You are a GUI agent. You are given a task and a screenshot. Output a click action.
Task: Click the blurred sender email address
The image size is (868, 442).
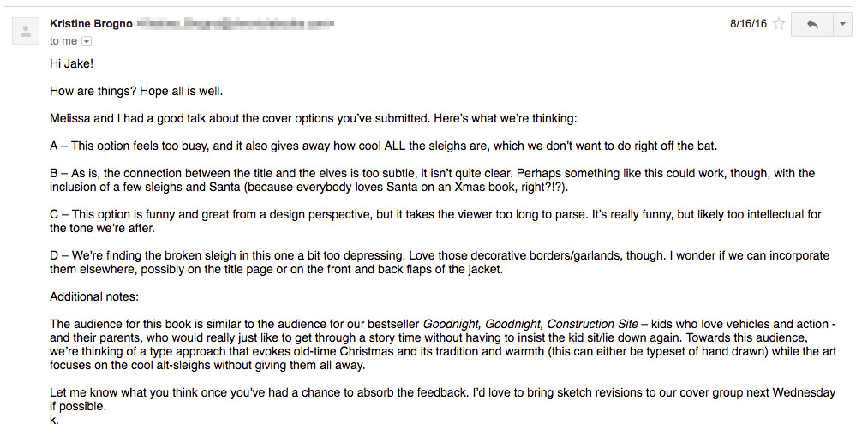pos(236,24)
